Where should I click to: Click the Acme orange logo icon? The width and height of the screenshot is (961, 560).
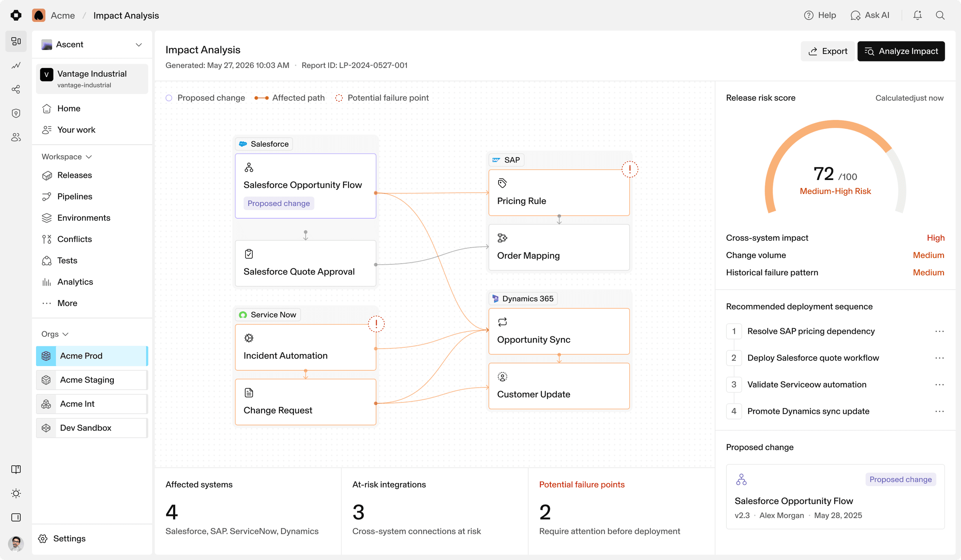pos(39,15)
